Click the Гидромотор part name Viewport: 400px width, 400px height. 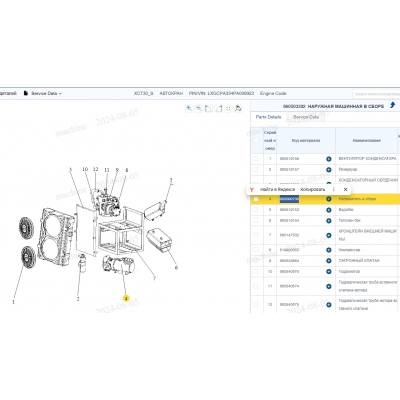point(349,271)
